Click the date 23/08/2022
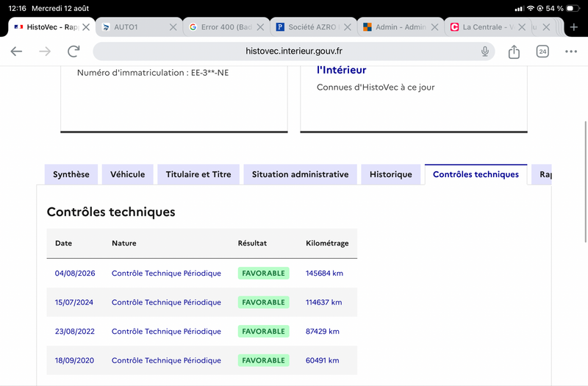Image resolution: width=588 pixels, height=386 pixels. coord(75,332)
